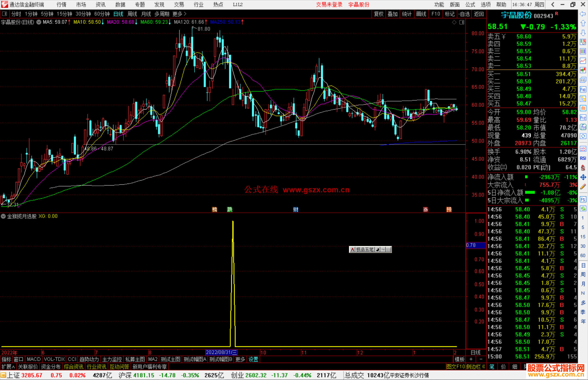Select the pencil drawing tool icon

[x=583, y=187]
